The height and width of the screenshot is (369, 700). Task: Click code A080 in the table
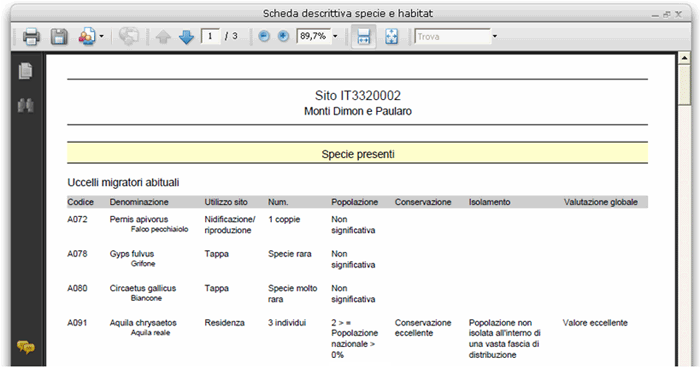click(77, 288)
